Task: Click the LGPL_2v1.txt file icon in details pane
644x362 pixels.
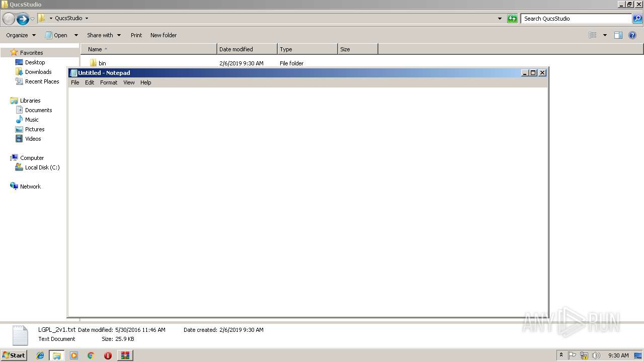Action: [20, 335]
